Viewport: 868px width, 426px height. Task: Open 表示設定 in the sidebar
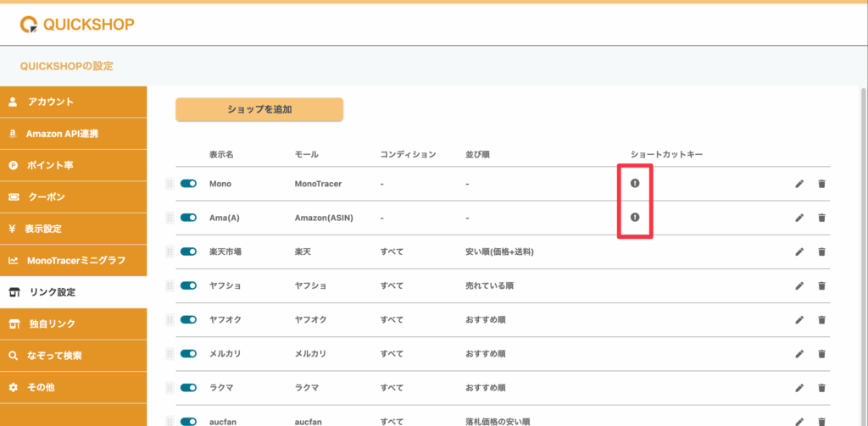point(73,229)
